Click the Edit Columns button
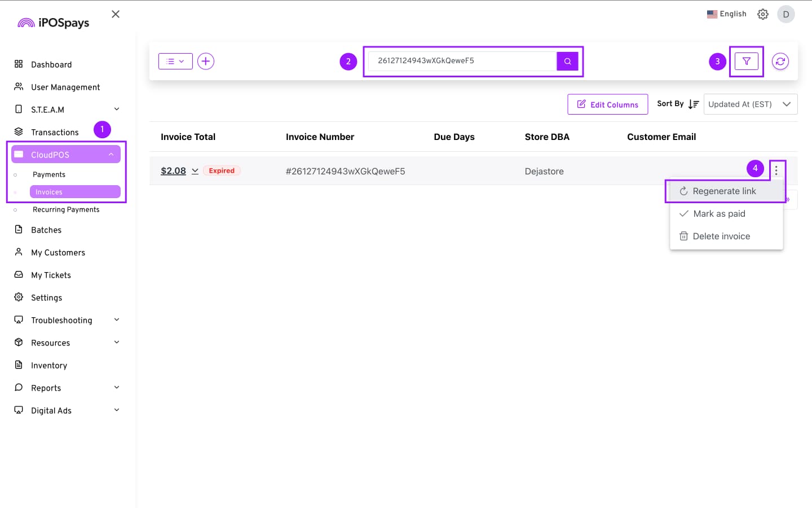 [x=607, y=104]
